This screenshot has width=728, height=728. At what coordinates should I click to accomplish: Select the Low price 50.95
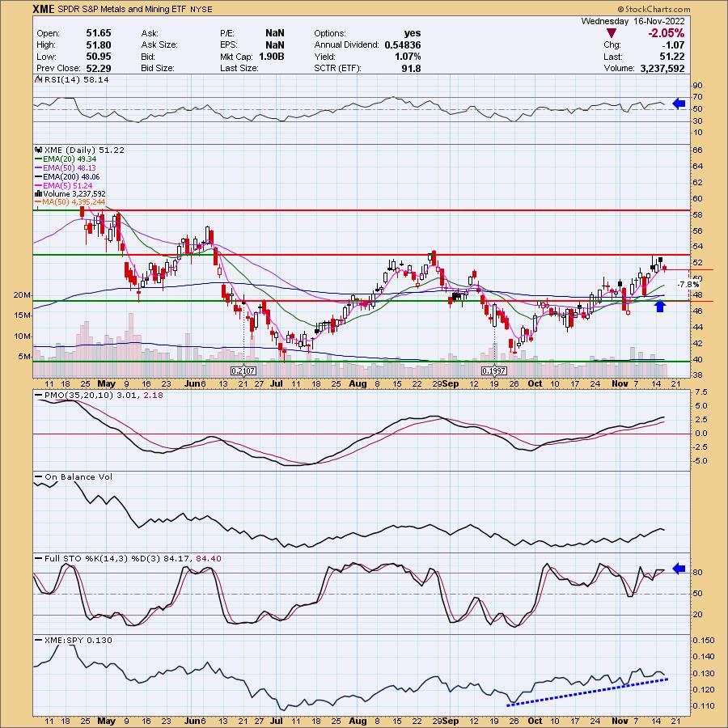click(99, 56)
